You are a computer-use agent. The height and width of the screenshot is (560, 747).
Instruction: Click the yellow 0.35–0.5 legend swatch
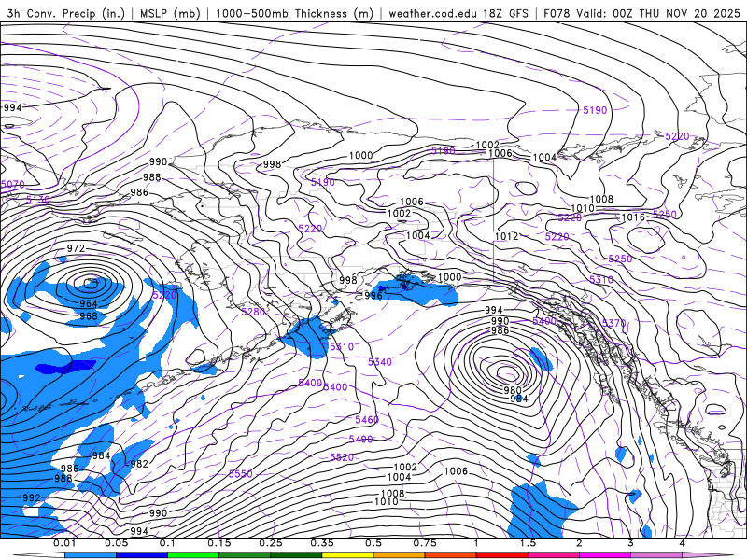point(347,555)
